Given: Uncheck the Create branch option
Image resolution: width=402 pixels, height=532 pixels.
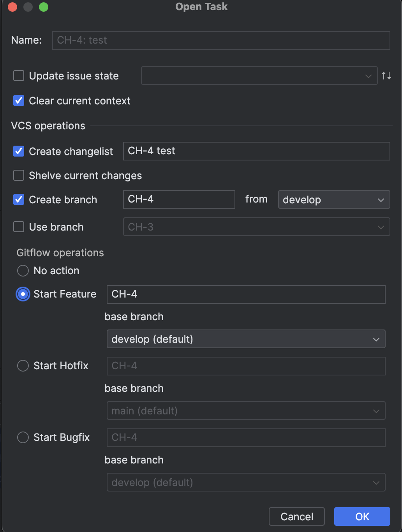Looking at the screenshot, I should [x=18, y=199].
